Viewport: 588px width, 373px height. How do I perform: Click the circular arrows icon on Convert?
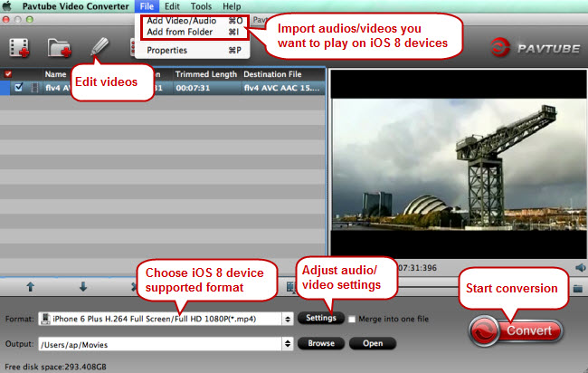point(484,331)
